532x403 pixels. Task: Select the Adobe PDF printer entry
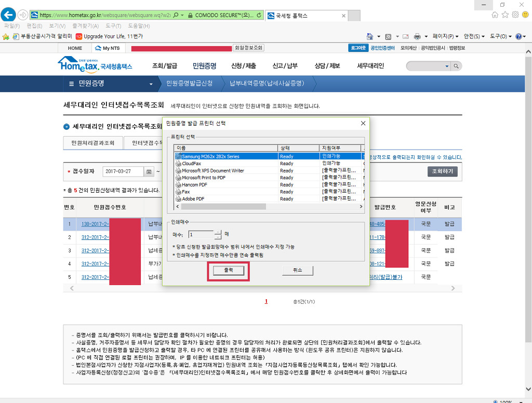click(x=268, y=199)
